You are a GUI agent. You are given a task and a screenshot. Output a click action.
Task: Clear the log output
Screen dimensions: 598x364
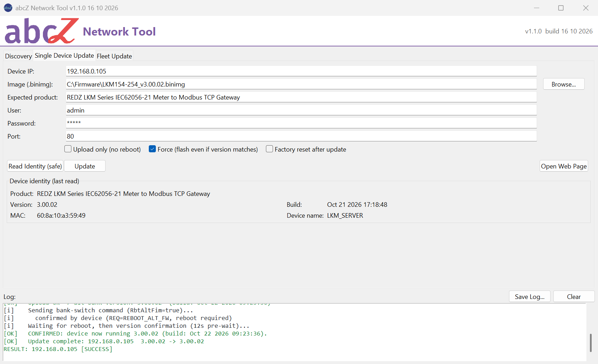(574, 296)
